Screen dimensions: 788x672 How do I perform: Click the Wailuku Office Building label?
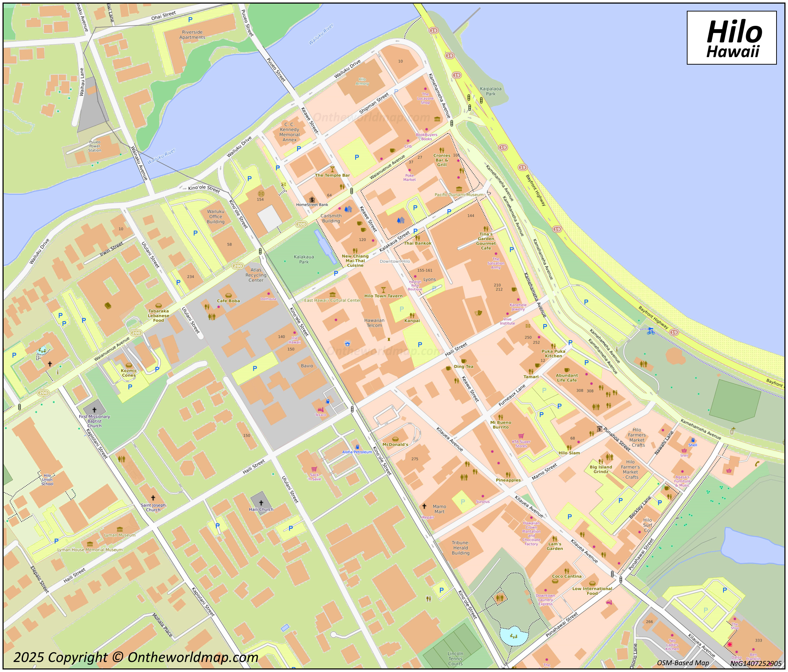pyautogui.click(x=216, y=216)
